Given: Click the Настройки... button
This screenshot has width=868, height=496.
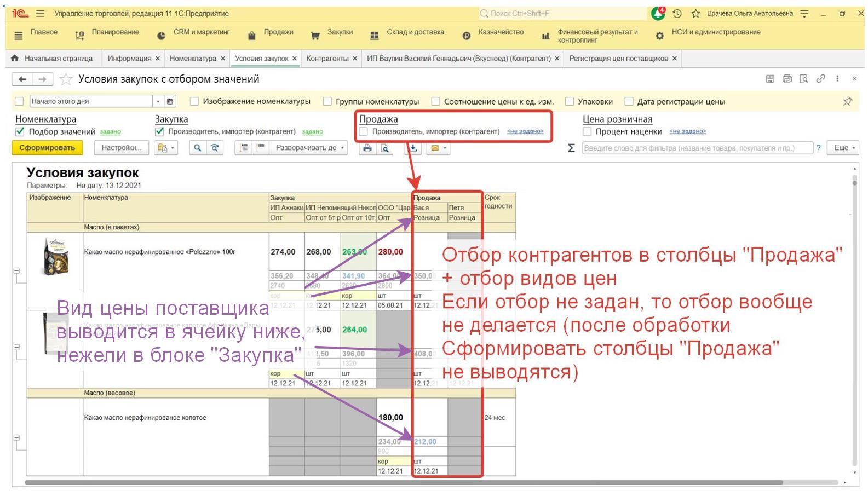Looking at the screenshot, I should [121, 148].
